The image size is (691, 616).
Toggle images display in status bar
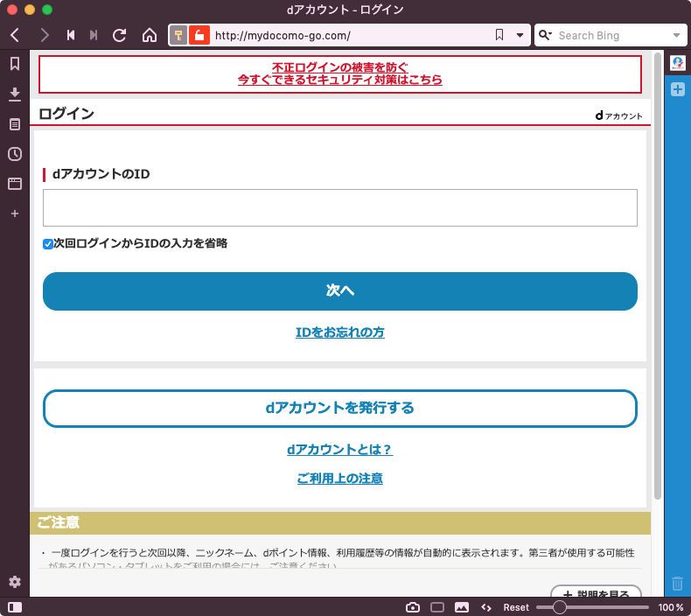point(462,607)
